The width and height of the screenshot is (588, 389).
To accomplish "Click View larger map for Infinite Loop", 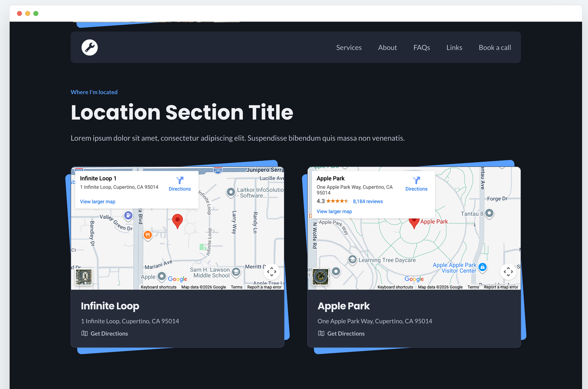I will (x=98, y=202).
